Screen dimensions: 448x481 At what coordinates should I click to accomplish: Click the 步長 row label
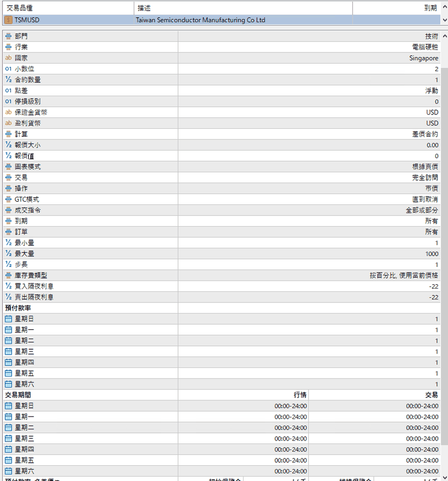(x=21, y=265)
